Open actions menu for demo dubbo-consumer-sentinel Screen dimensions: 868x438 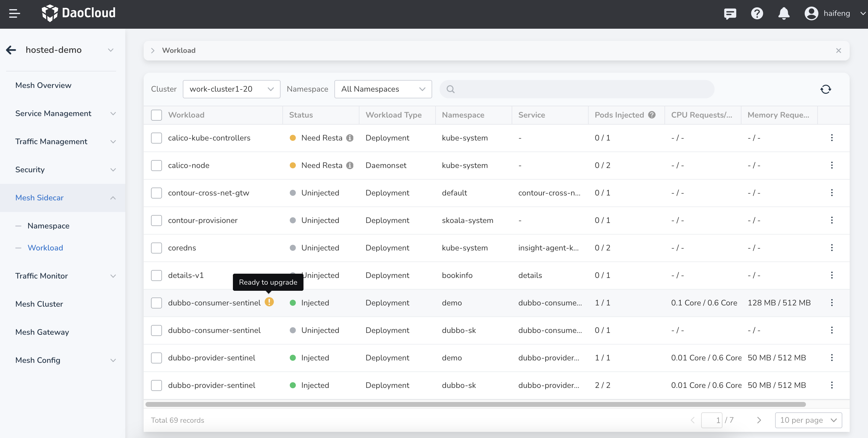tap(832, 303)
